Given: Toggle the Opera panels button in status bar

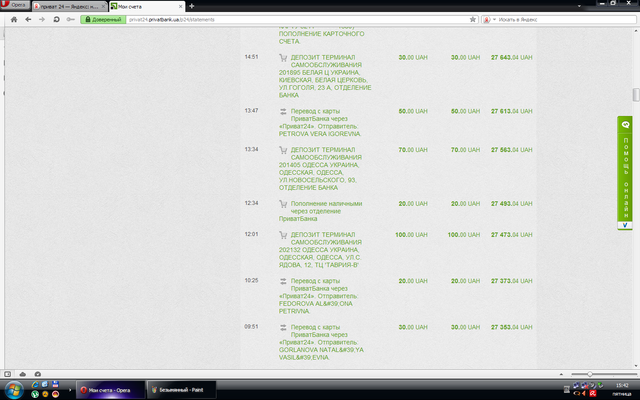Looking at the screenshot, I should (7, 374).
